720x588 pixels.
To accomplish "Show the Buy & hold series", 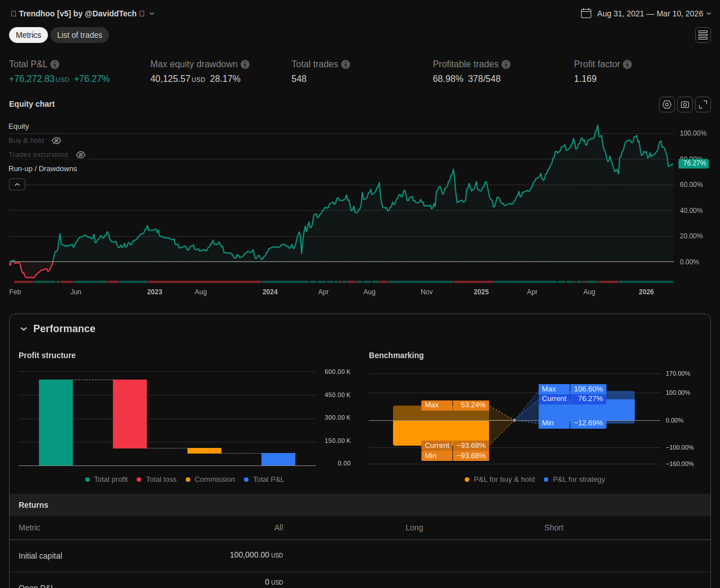I will point(56,141).
